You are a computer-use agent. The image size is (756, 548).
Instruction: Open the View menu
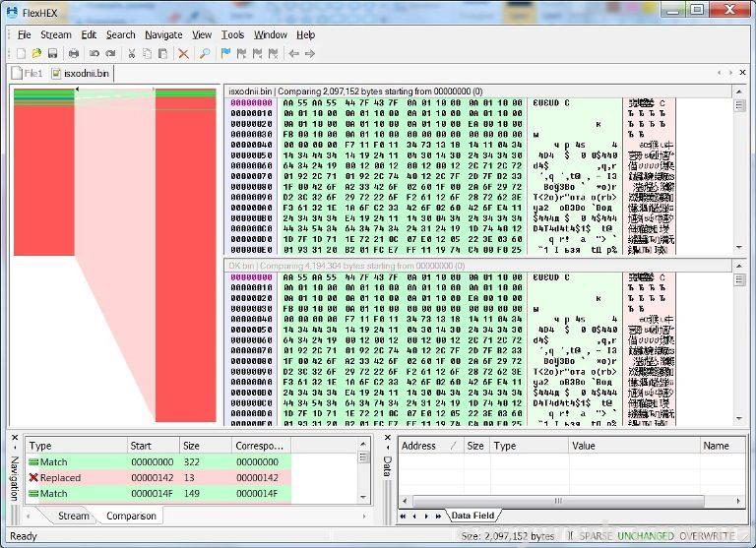[202, 34]
